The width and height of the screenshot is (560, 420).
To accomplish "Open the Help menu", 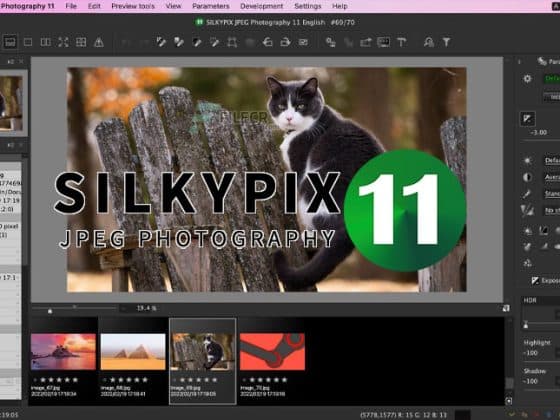I will pos(340,6).
